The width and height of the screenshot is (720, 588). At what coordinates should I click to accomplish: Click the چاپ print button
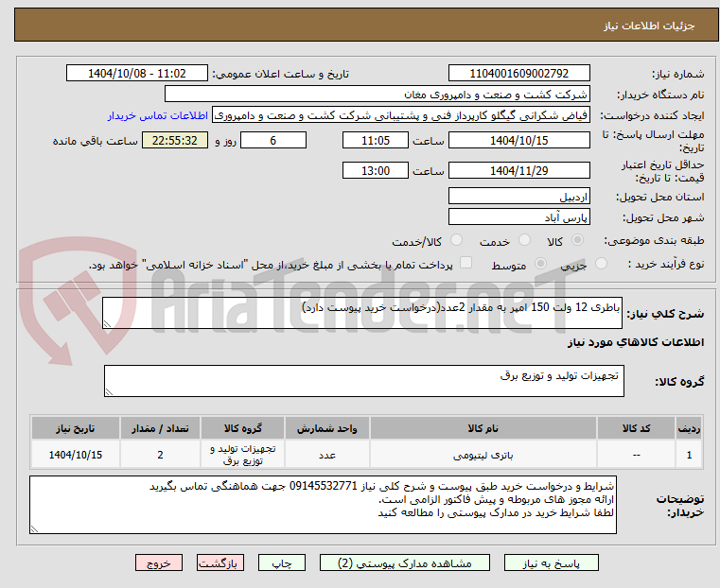pyautogui.click(x=282, y=562)
